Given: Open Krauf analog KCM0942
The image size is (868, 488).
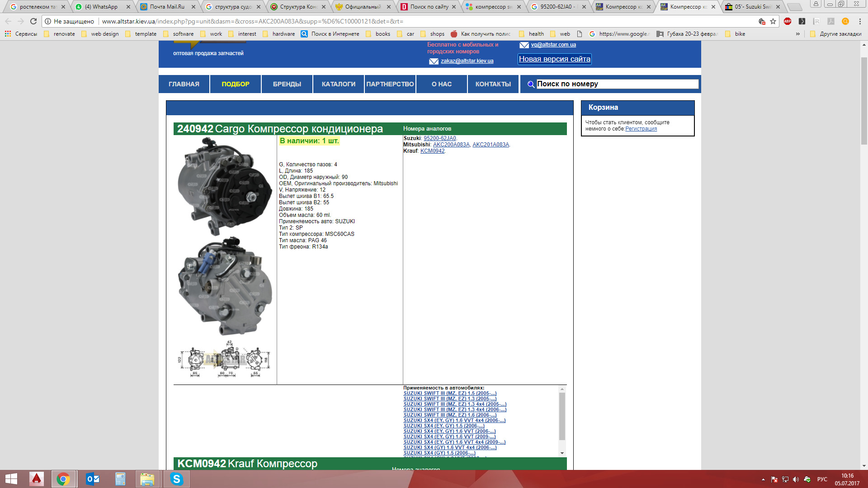Looking at the screenshot, I should [x=433, y=151].
